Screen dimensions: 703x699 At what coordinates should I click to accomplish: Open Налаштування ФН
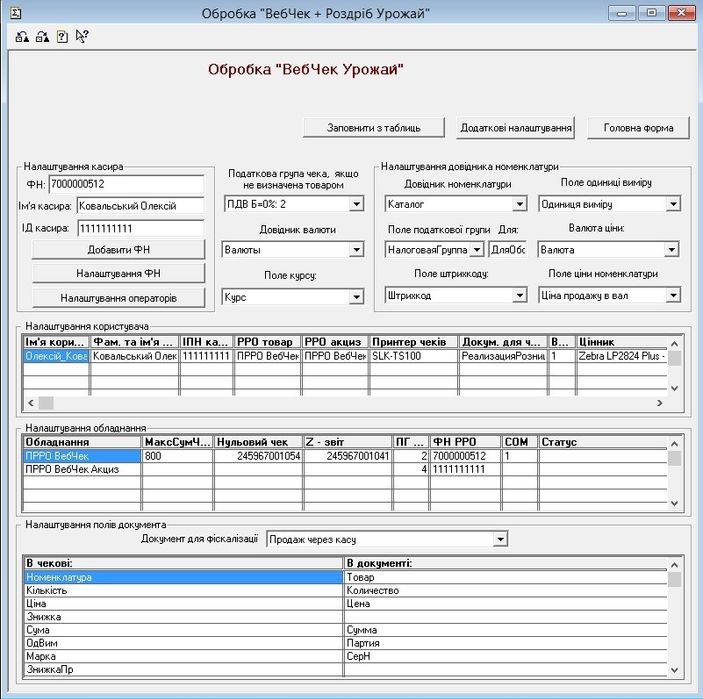click(118, 274)
